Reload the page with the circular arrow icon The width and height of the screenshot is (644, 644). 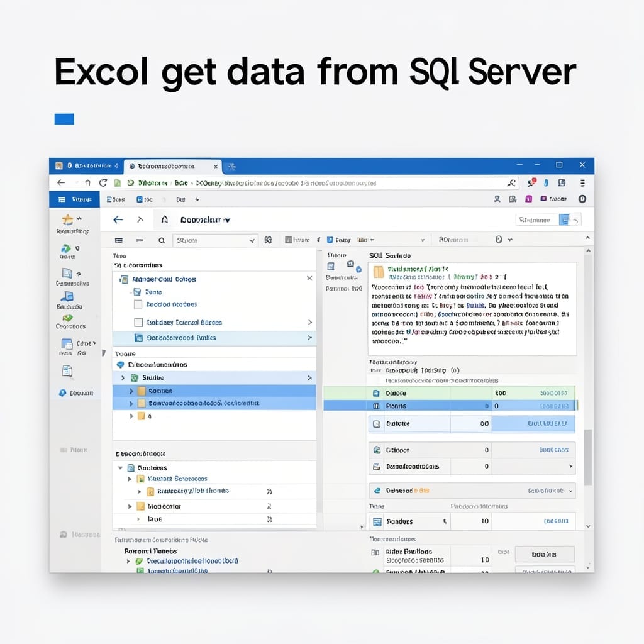tap(103, 183)
